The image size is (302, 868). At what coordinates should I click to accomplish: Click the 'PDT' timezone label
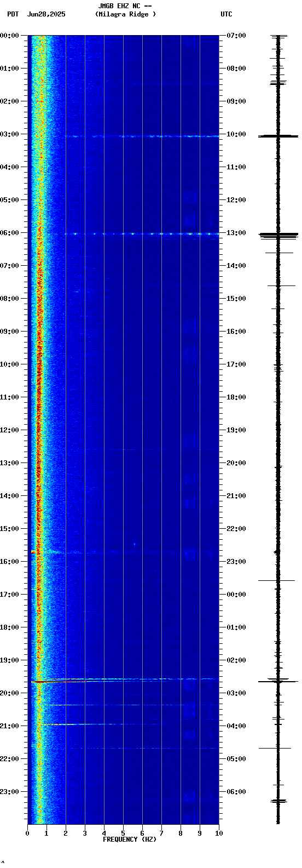coord(13,14)
